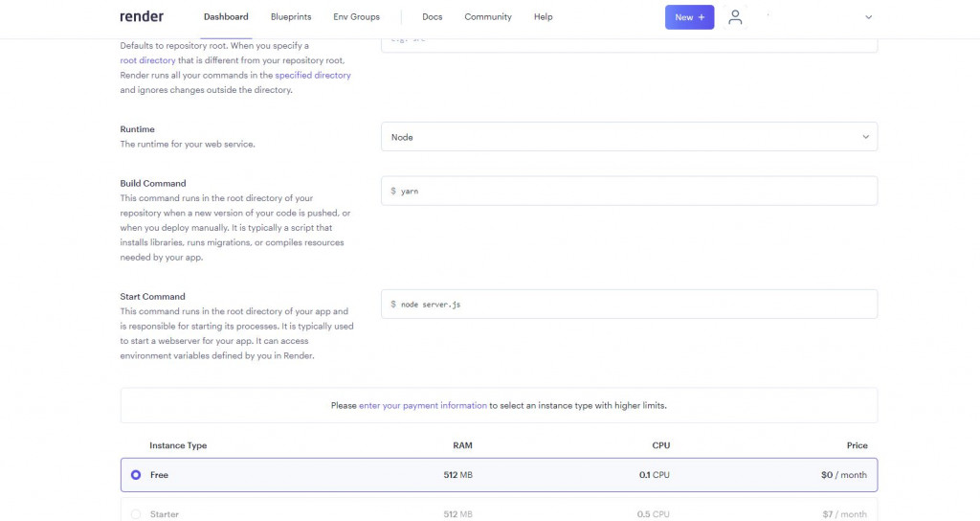Open the Docs menu item
Image resolution: width=980 pixels, height=521 pixels.
click(432, 17)
